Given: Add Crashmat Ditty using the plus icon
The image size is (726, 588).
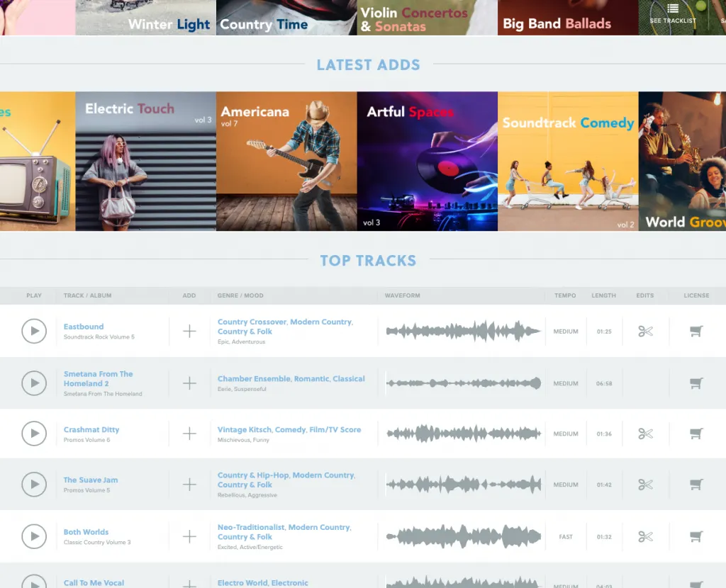Looking at the screenshot, I should click(x=189, y=434).
